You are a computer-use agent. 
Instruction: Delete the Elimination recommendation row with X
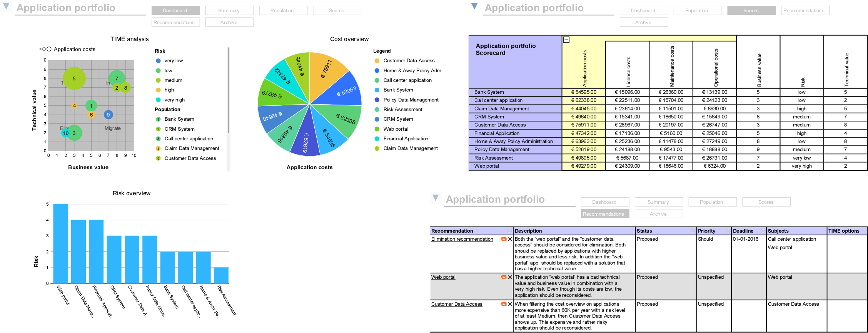click(510, 239)
